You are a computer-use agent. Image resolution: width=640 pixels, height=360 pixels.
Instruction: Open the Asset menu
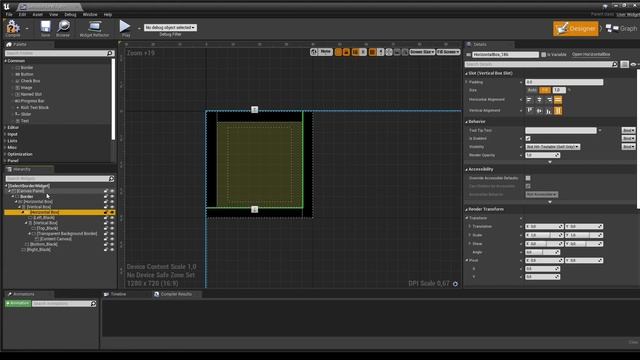tap(38, 14)
